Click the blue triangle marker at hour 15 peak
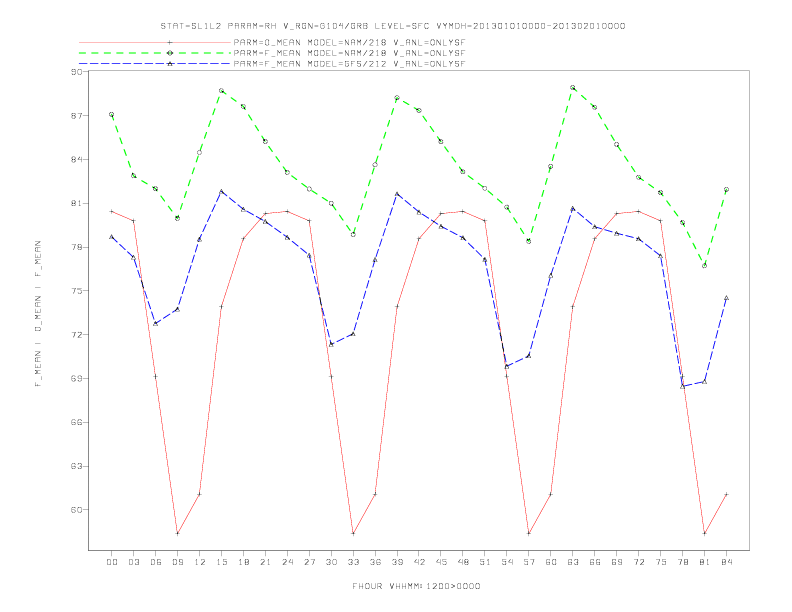 (x=221, y=191)
